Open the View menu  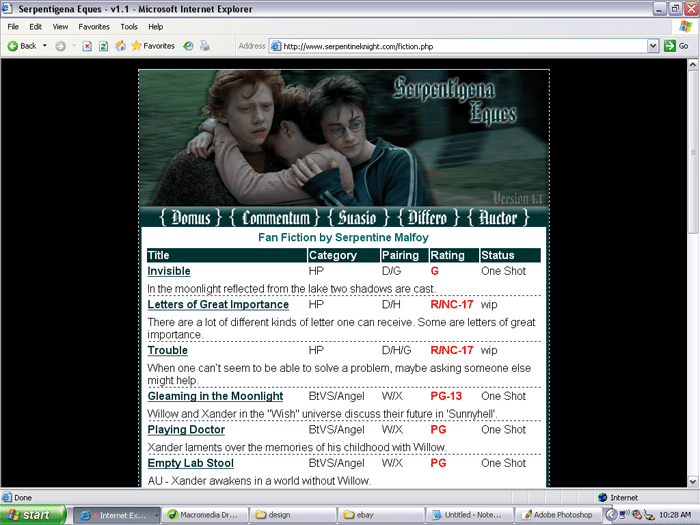(x=60, y=27)
